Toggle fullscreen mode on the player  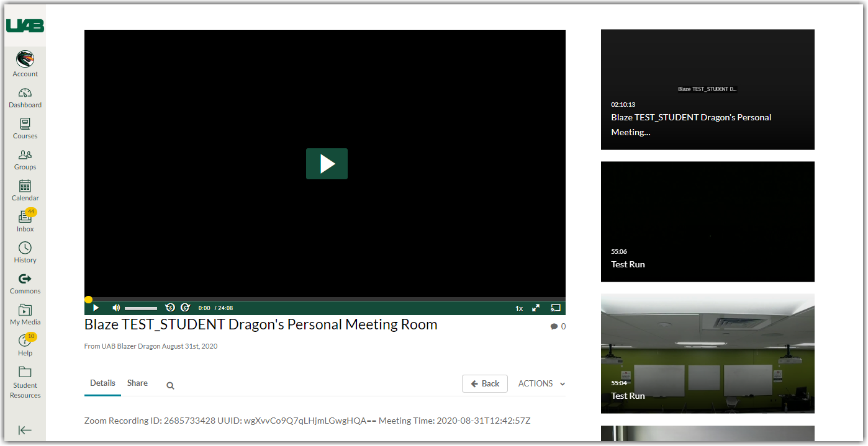pyautogui.click(x=536, y=308)
